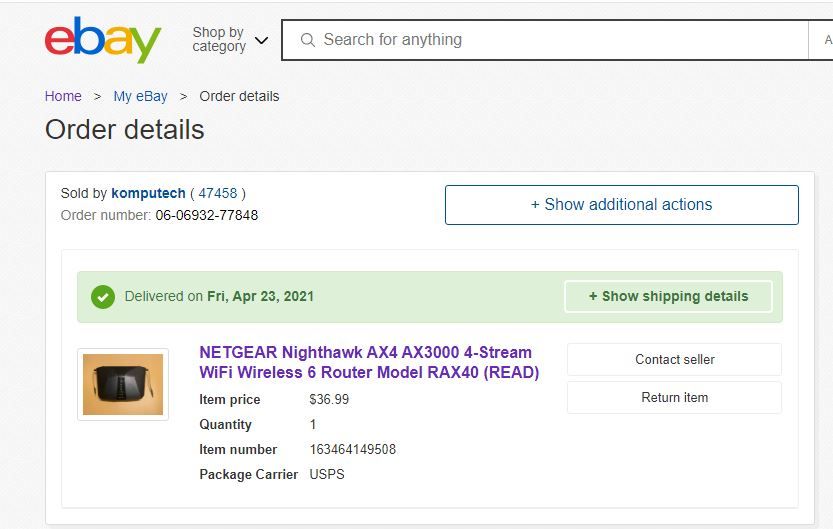Click the eBay logo
833x529 pixels.
click(102, 40)
